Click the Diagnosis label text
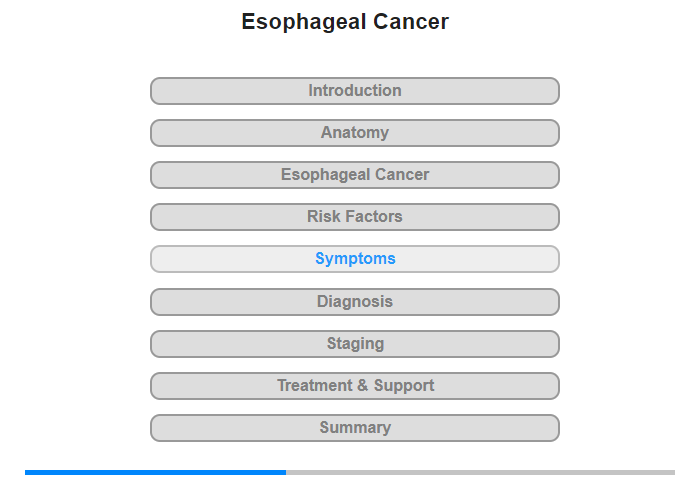 tap(355, 301)
